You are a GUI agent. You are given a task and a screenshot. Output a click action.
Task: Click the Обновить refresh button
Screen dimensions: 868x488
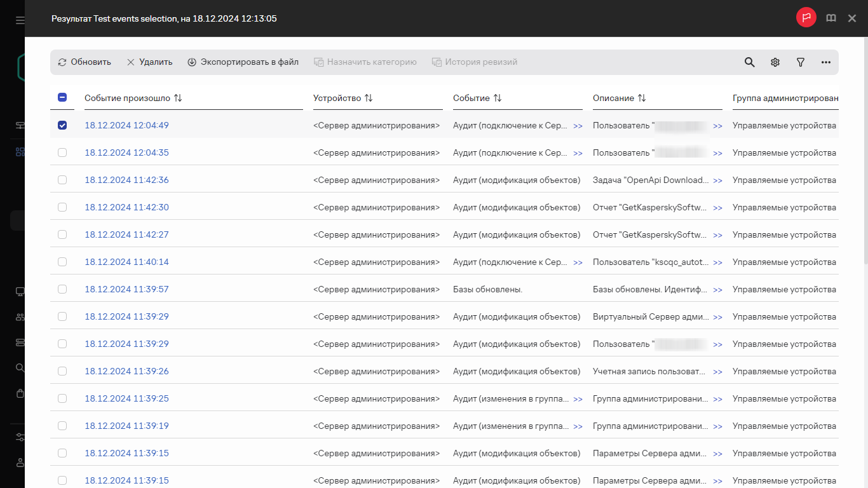85,62
